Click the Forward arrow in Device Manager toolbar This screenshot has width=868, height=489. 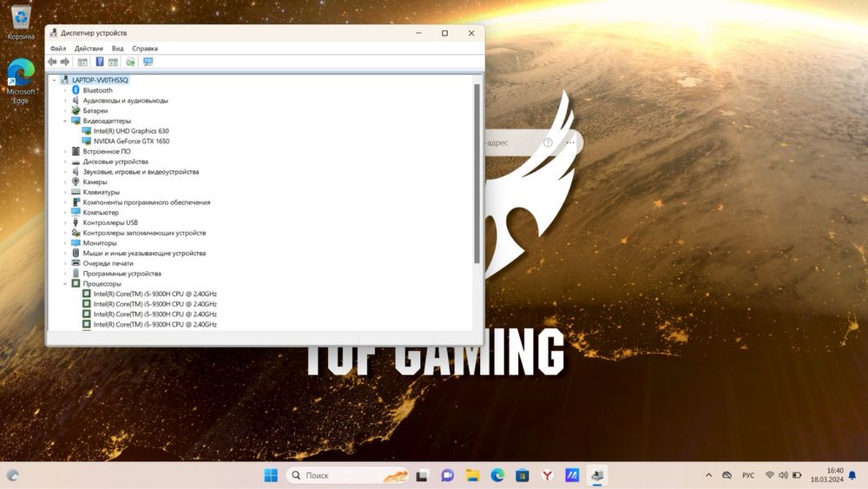pos(65,62)
